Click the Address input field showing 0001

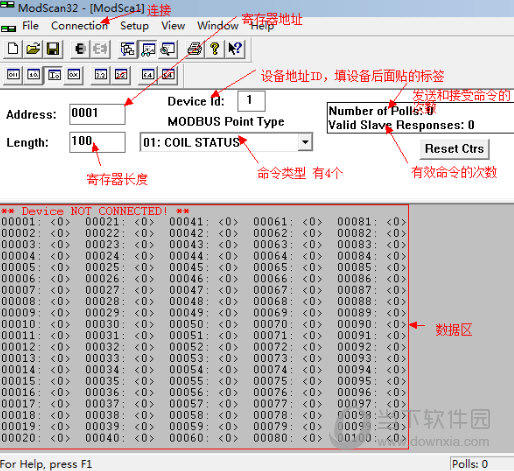pos(97,114)
